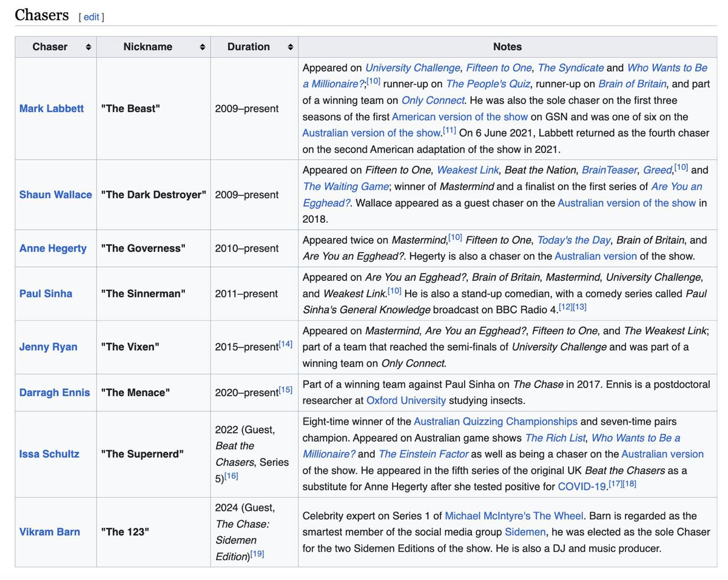Select "The Dark Destroyer" nickname cell
This screenshot has width=728, height=580.
pos(153,195)
